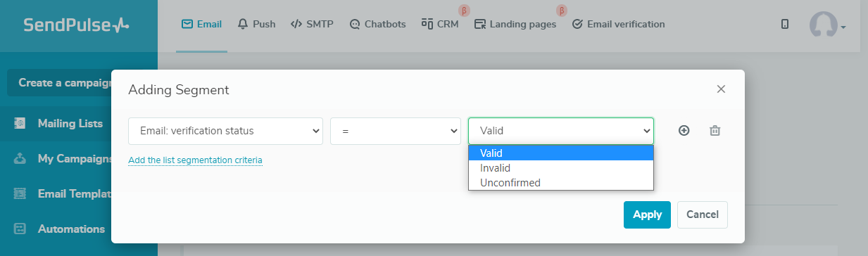
Task: Click the Mailing Lists sidebar icon
Action: [x=20, y=124]
